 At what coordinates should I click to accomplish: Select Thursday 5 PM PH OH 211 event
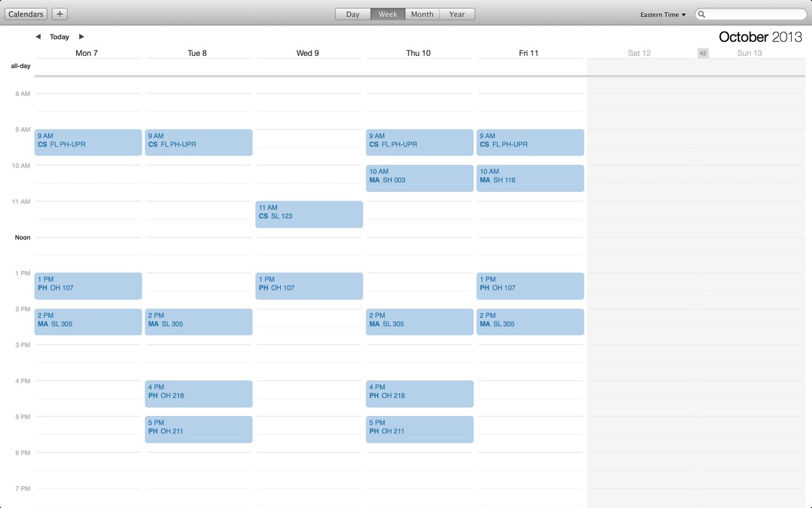tap(420, 429)
